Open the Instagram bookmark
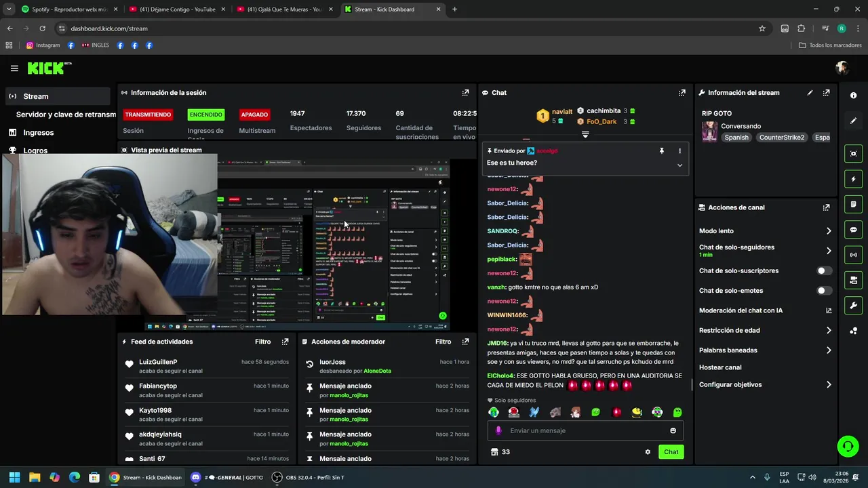 click(43, 45)
